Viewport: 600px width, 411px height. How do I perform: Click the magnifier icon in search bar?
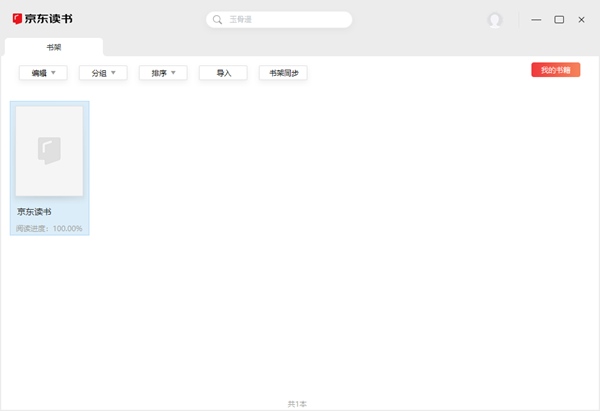(217, 19)
